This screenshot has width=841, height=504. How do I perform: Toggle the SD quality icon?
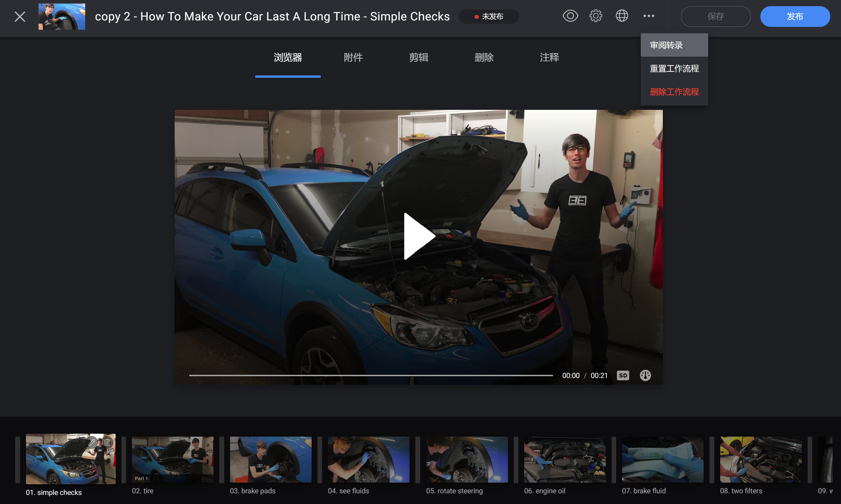tap(623, 375)
